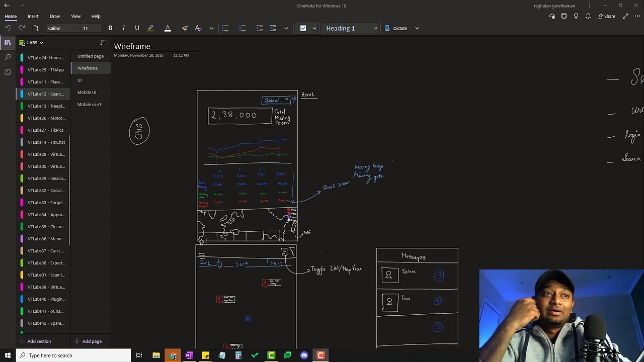
Task: Open the Draw ribbon tab
Action: tap(55, 16)
